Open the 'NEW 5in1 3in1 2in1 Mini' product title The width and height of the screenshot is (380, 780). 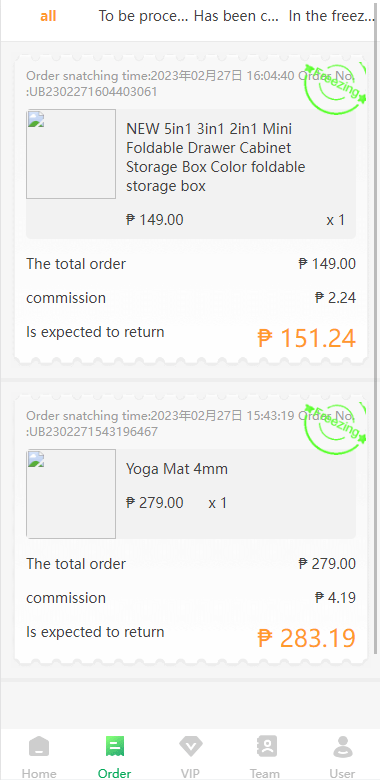pyautogui.click(x=209, y=129)
